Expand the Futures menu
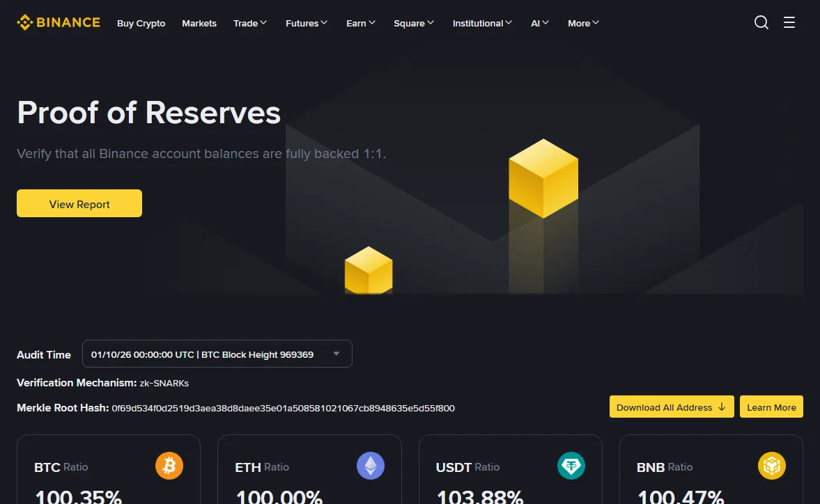The height and width of the screenshot is (504, 820). [x=307, y=23]
